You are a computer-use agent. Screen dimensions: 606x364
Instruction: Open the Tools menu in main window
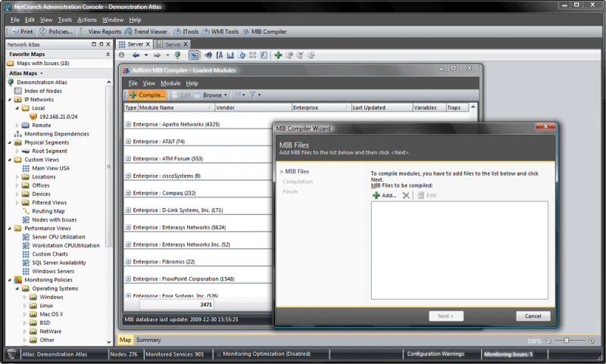[65, 20]
